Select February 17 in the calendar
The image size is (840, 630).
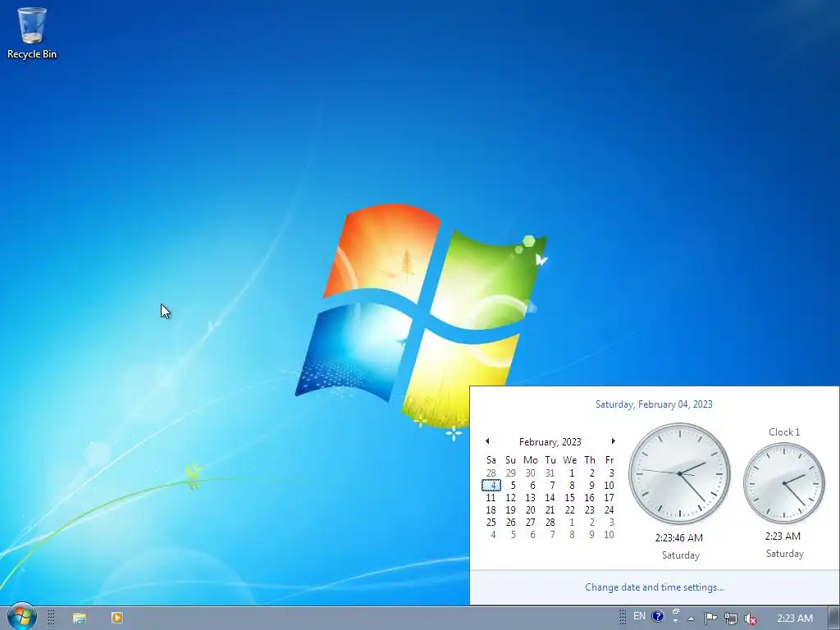[x=609, y=498]
